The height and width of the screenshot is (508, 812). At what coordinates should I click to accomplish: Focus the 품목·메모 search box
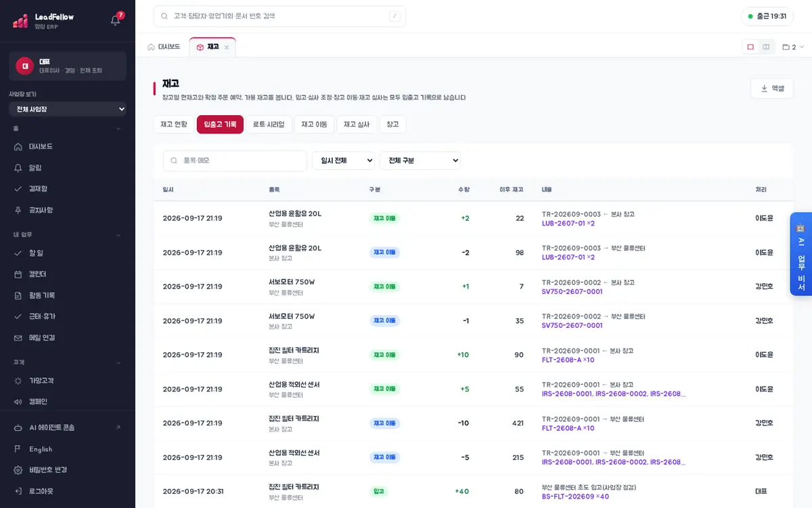pos(235,161)
